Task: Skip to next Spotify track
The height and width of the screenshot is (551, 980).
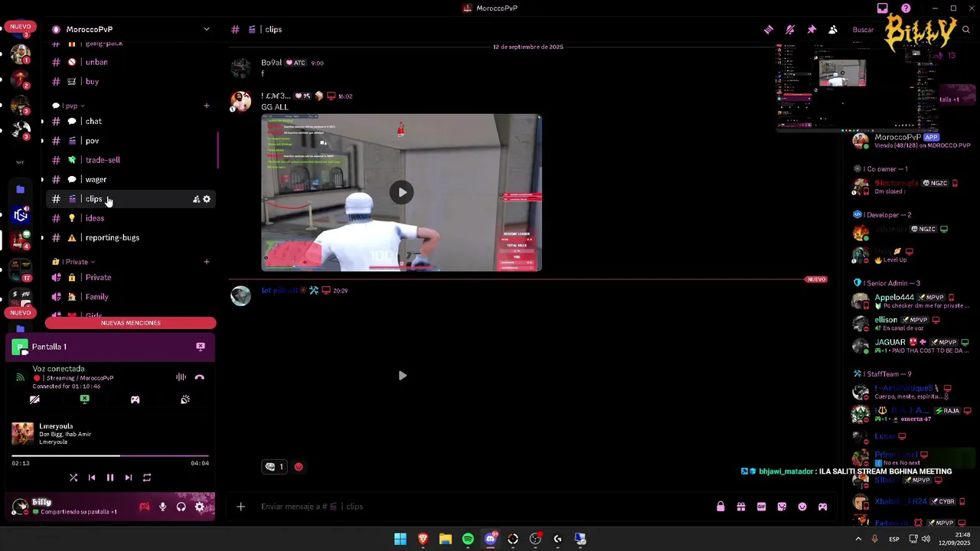Action: (129, 478)
